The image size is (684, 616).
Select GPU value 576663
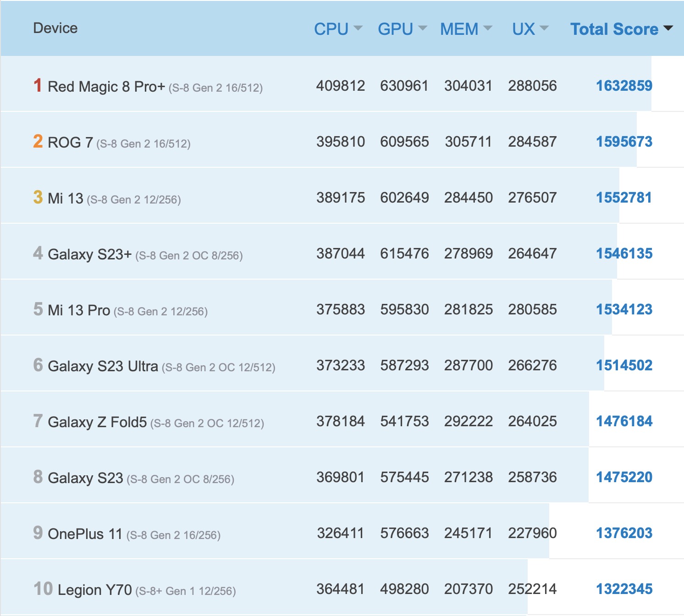click(x=404, y=533)
